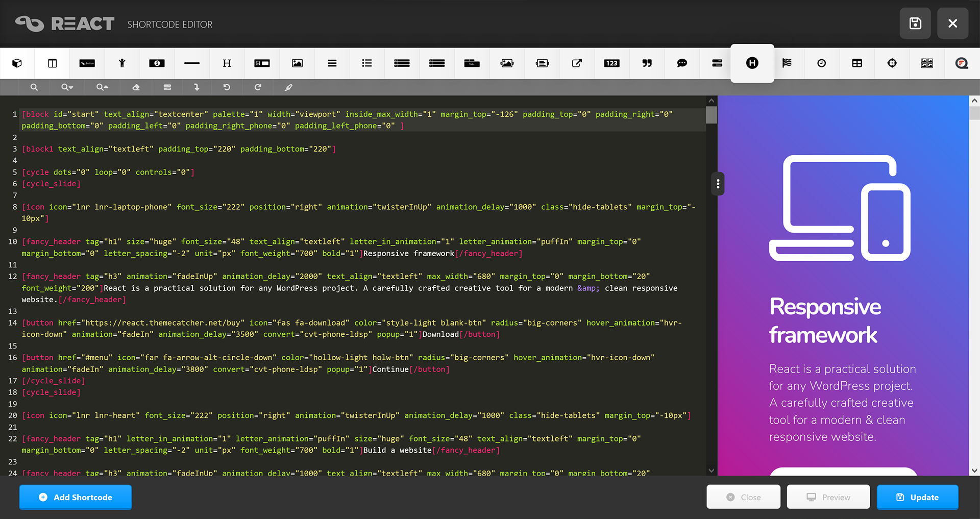
Task: Insert a text slider shortcode
Action: coord(542,63)
